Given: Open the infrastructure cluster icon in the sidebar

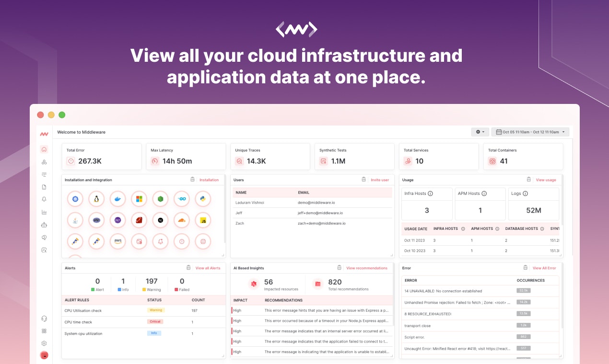Looking at the screenshot, I should pyautogui.click(x=44, y=162).
